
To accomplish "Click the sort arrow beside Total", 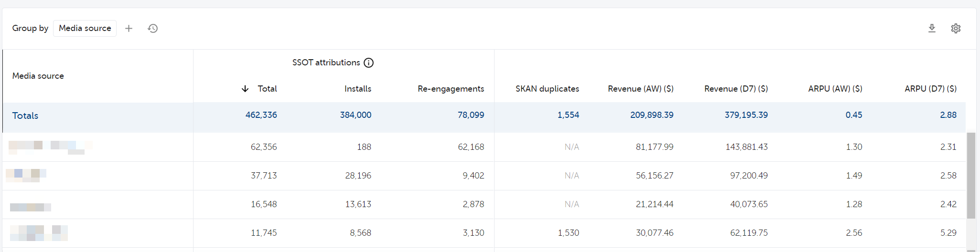I will tap(245, 89).
